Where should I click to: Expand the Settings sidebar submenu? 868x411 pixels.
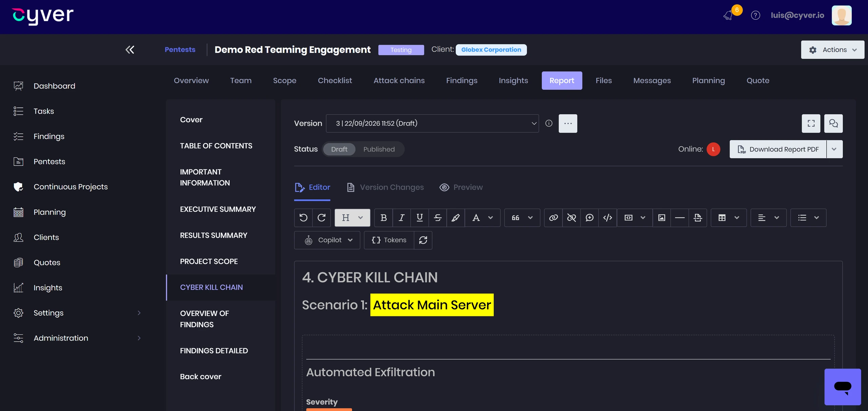pyautogui.click(x=139, y=313)
